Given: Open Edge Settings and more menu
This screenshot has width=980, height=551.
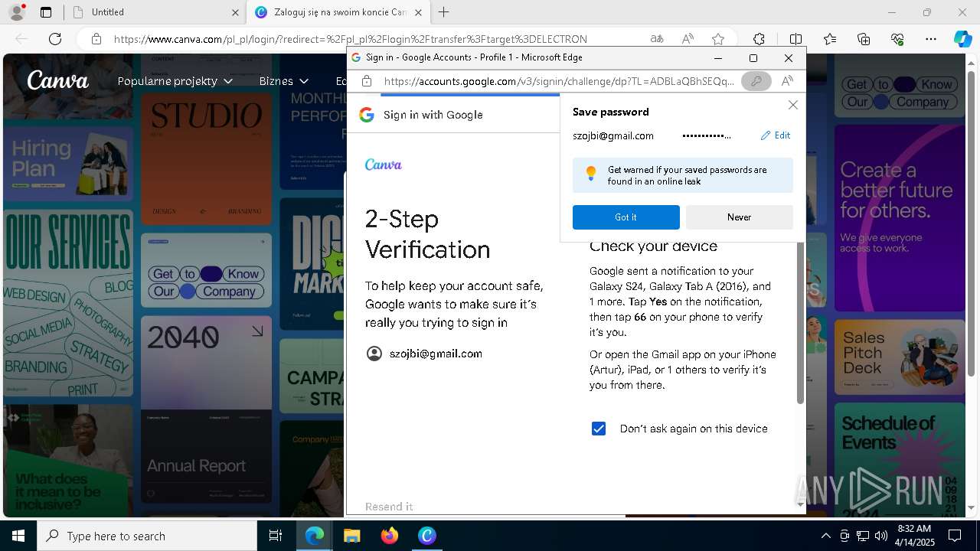Looking at the screenshot, I should click(x=931, y=39).
